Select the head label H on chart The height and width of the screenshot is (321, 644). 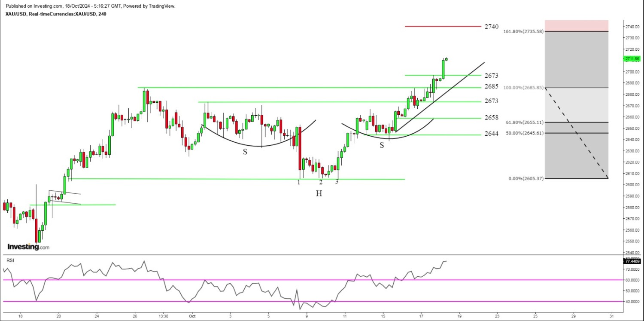tap(319, 193)
